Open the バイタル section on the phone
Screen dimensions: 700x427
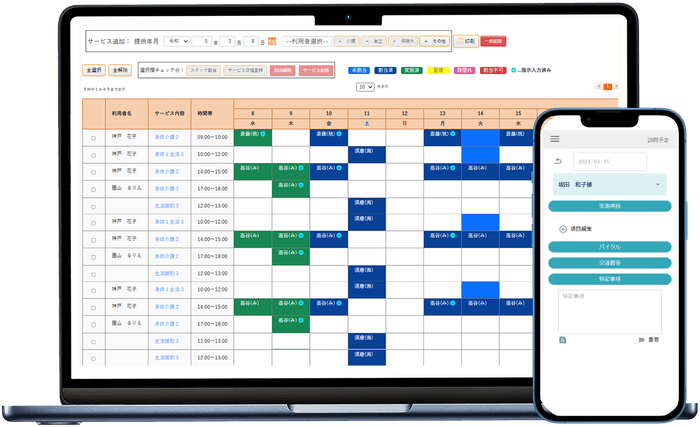click(609, 249)
